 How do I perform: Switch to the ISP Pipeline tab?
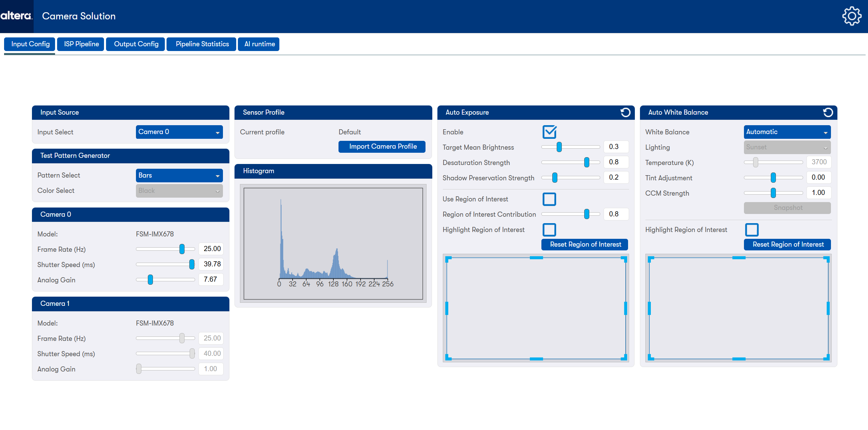[81, 44]
